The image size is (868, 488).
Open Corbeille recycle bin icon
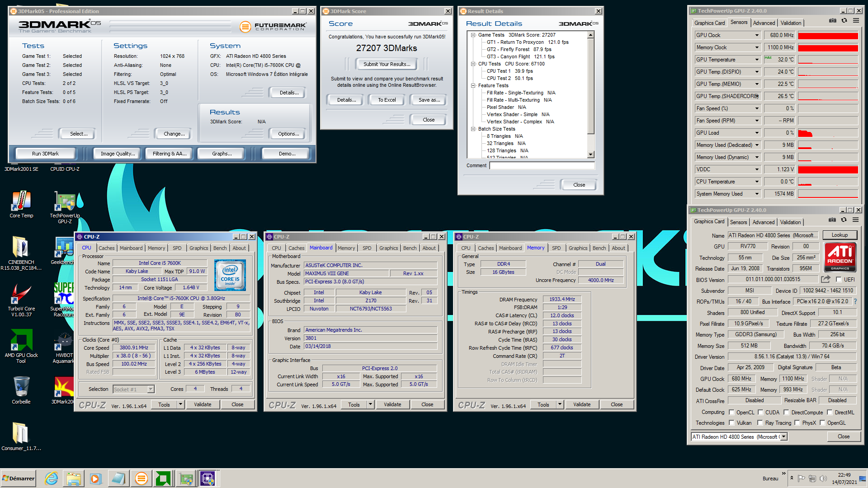(21, 390)
